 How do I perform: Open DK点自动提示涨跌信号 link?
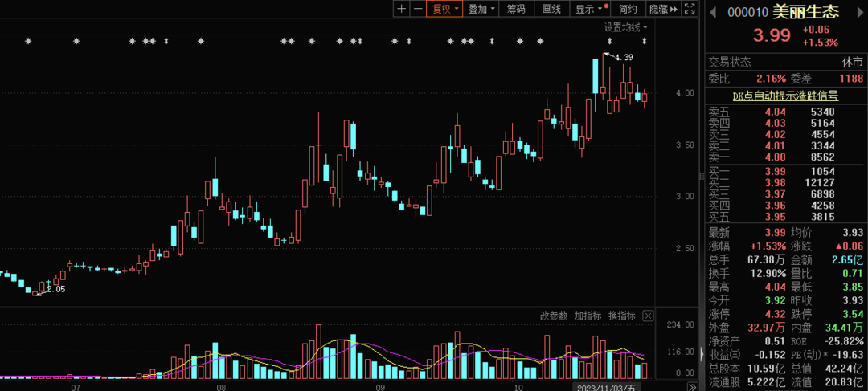coord(785,95)
